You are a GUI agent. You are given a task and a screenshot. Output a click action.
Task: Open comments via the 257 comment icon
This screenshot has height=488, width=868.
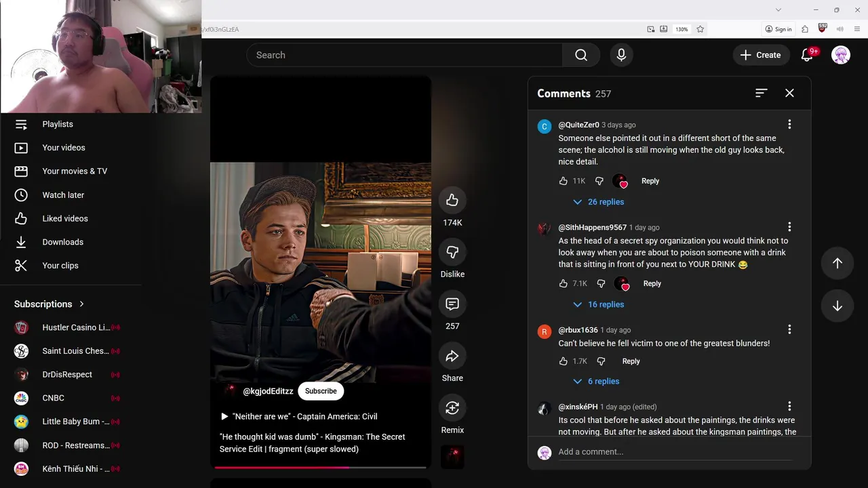pos(452,304)
